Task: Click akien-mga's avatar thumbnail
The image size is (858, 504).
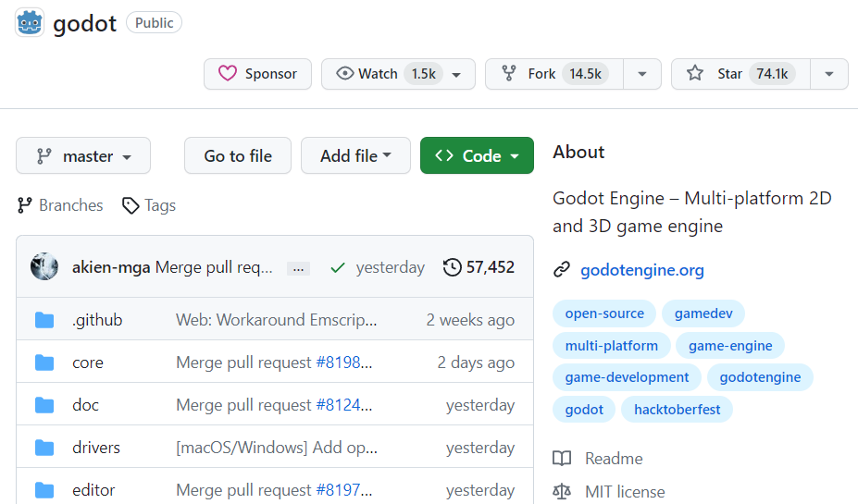Action: (44, 267)
